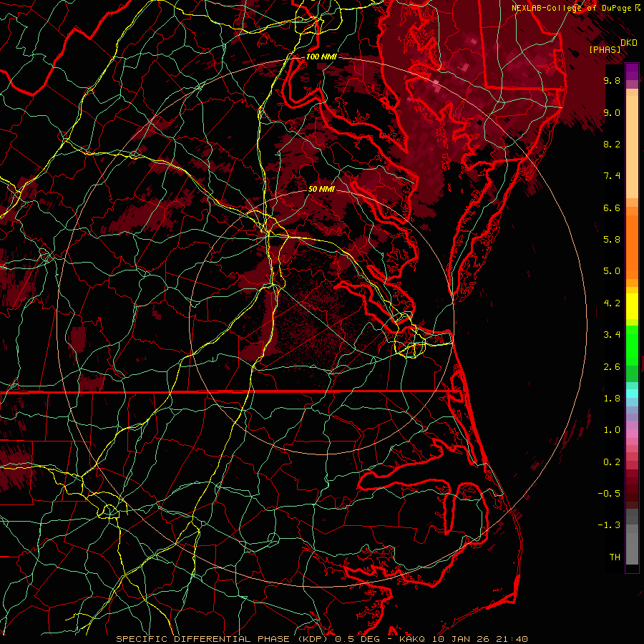The width and height of the screenshot is (644, 644).
Task: Pick the bright orange segment of color bar
Action: click(632, 248)
